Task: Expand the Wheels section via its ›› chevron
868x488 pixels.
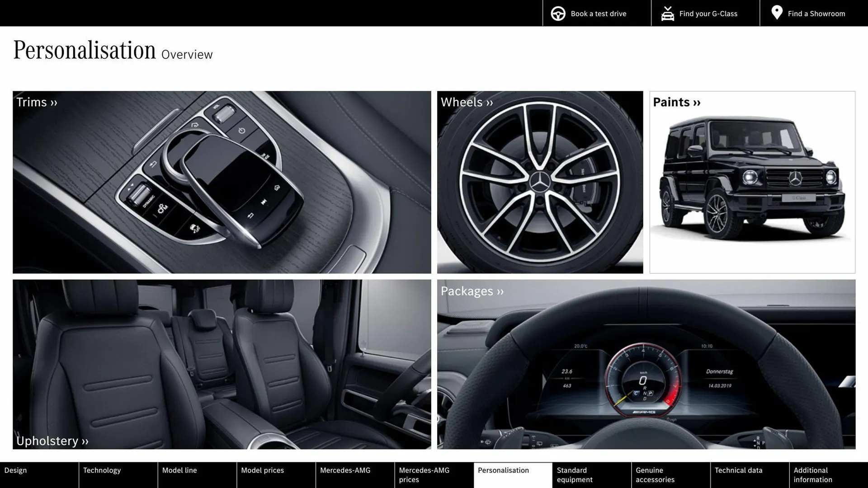Action: (x=489, y=103)
